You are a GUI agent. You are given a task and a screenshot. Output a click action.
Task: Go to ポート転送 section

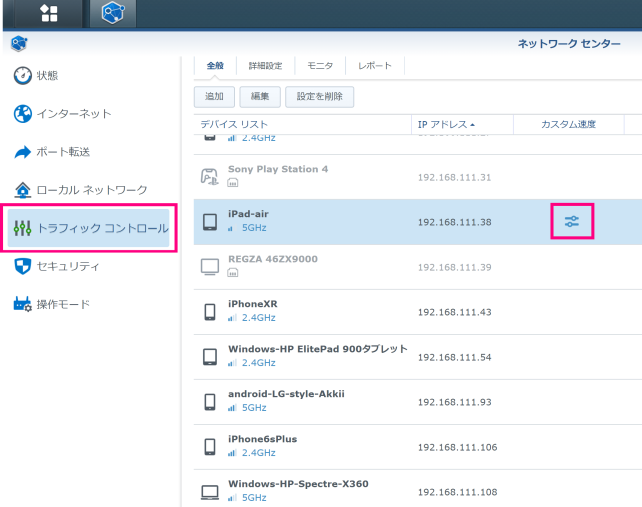(52, 152)
